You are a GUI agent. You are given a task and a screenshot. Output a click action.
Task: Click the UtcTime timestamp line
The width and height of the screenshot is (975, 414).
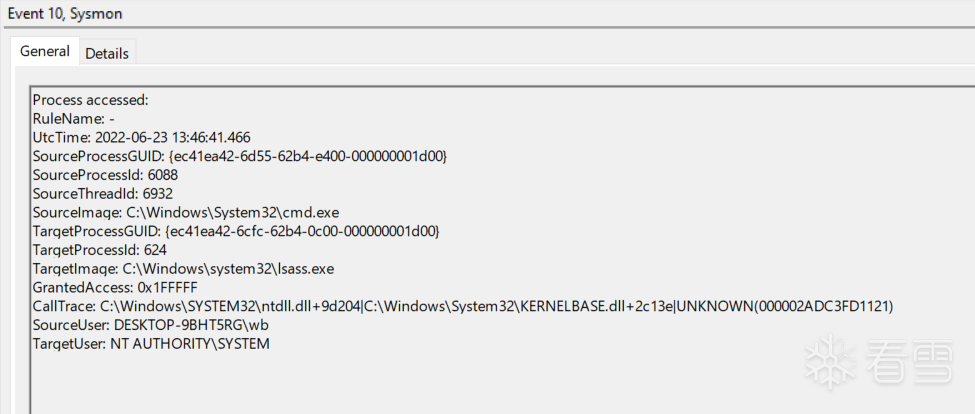[x=141, y=137]
